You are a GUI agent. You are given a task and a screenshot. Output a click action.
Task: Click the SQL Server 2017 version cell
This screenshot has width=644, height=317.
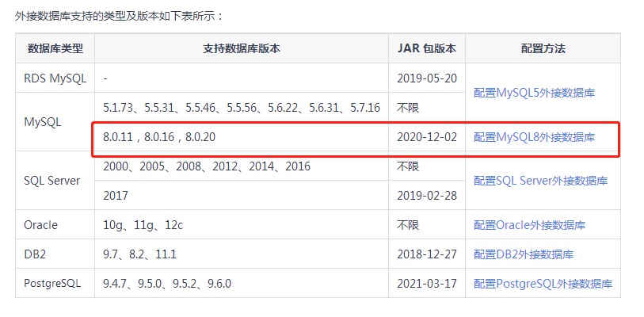click(242, 195)
